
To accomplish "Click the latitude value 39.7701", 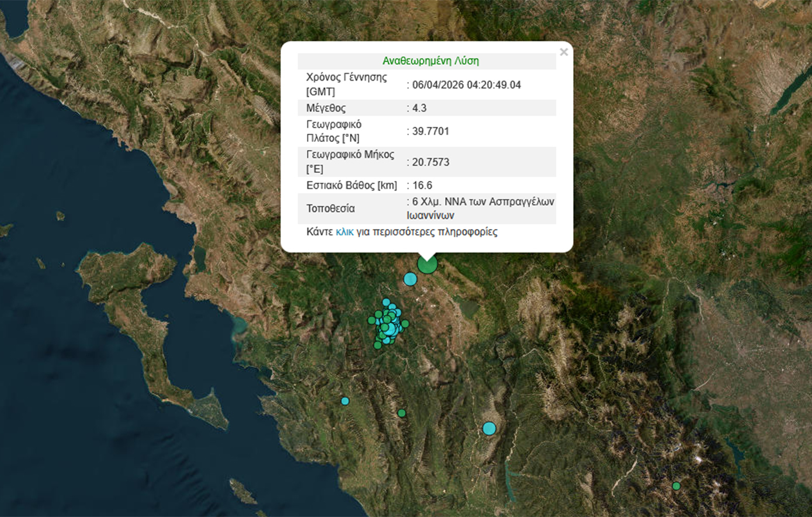I will [x=431, y=131].
